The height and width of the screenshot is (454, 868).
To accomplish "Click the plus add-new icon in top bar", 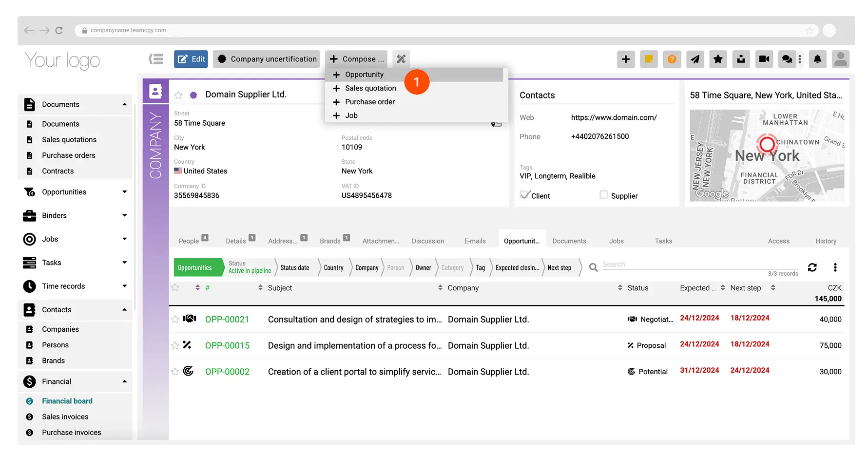I will pos(626,59).
